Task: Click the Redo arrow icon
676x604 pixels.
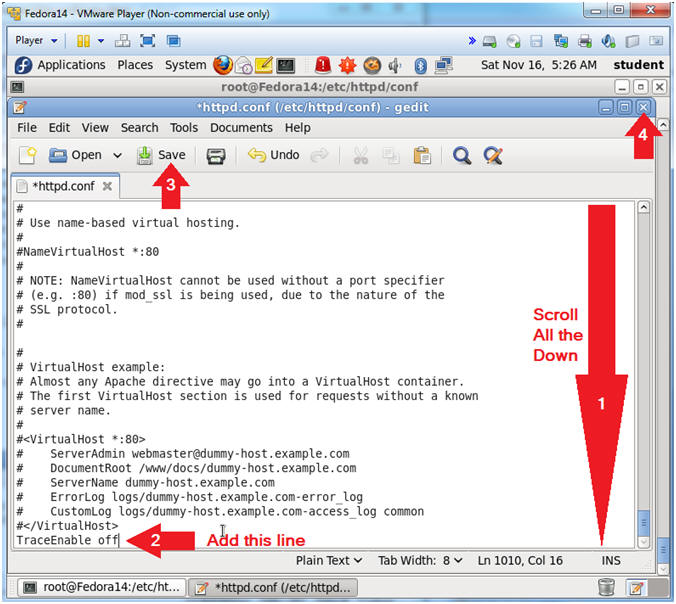Action: pos(319,155)
